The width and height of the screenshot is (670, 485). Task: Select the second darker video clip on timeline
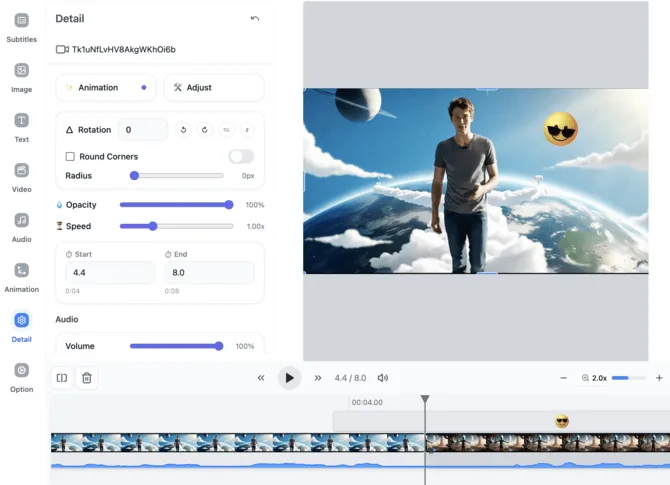[547, 443]
